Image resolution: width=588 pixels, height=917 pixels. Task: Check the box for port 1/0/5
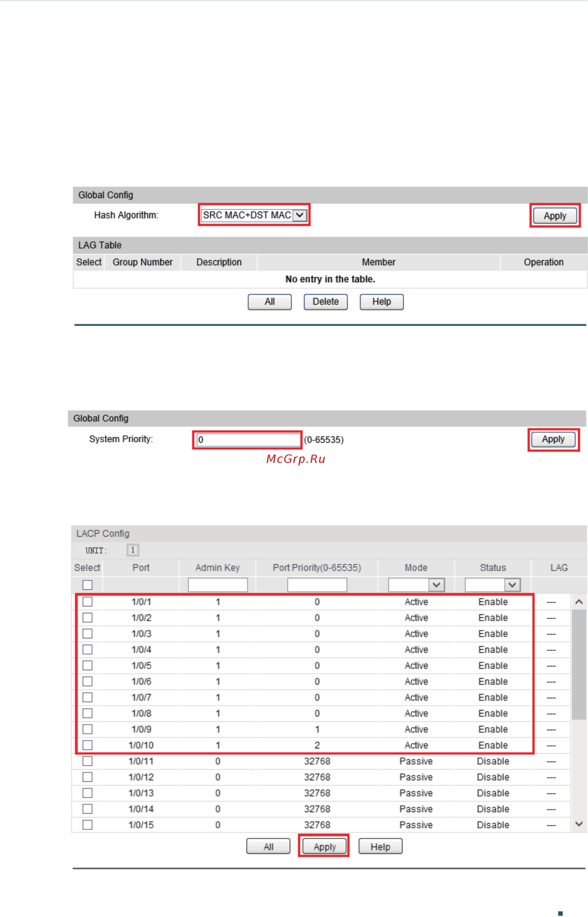88,666
